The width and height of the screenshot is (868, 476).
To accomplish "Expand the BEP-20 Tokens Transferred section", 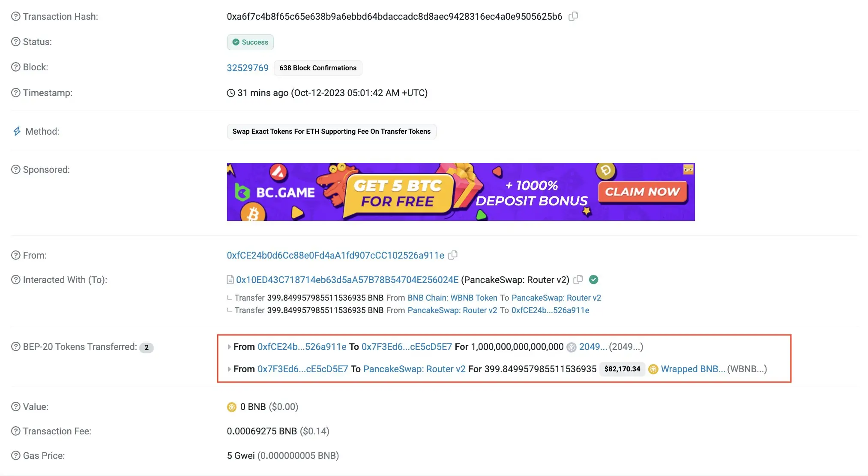I will pos(229,346).
